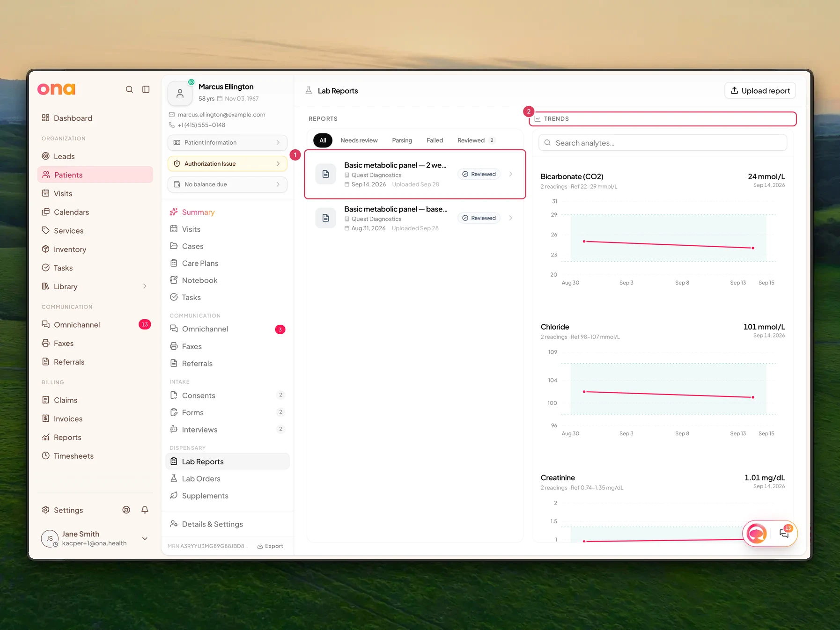Open notifications bell icon

[145, 510]
